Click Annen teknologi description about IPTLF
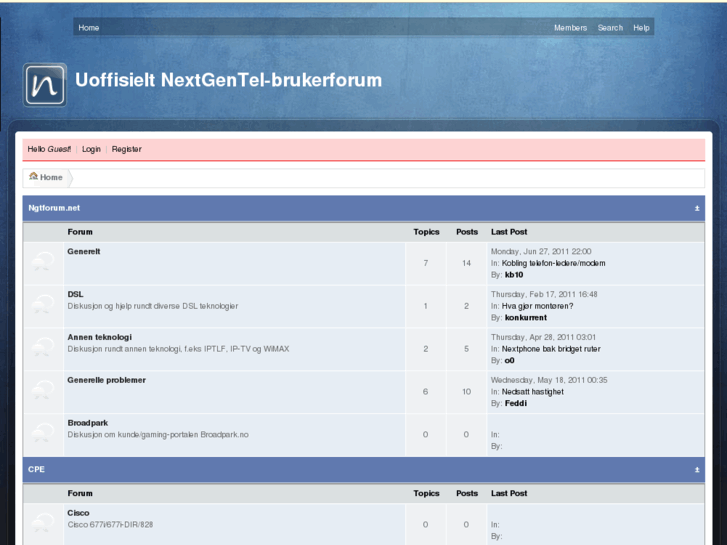This screenshot has width=727, height=545. coord(179,349)
